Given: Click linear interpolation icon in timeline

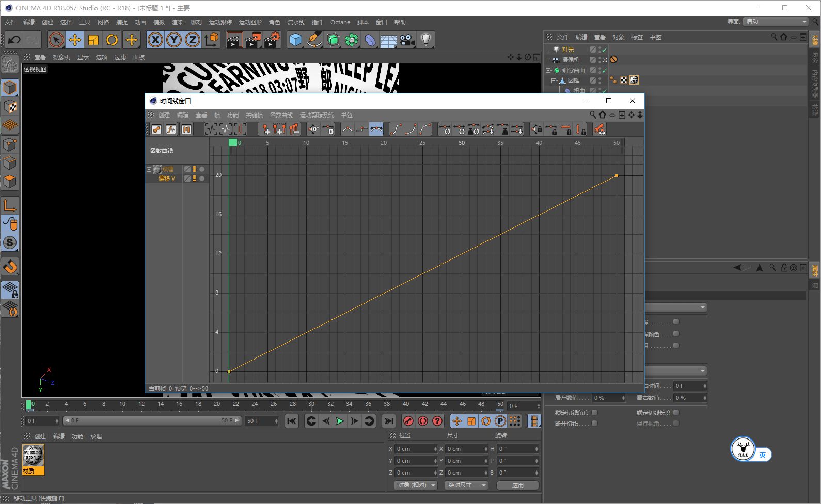Looking at the screenshot, I should click(347, 129).
